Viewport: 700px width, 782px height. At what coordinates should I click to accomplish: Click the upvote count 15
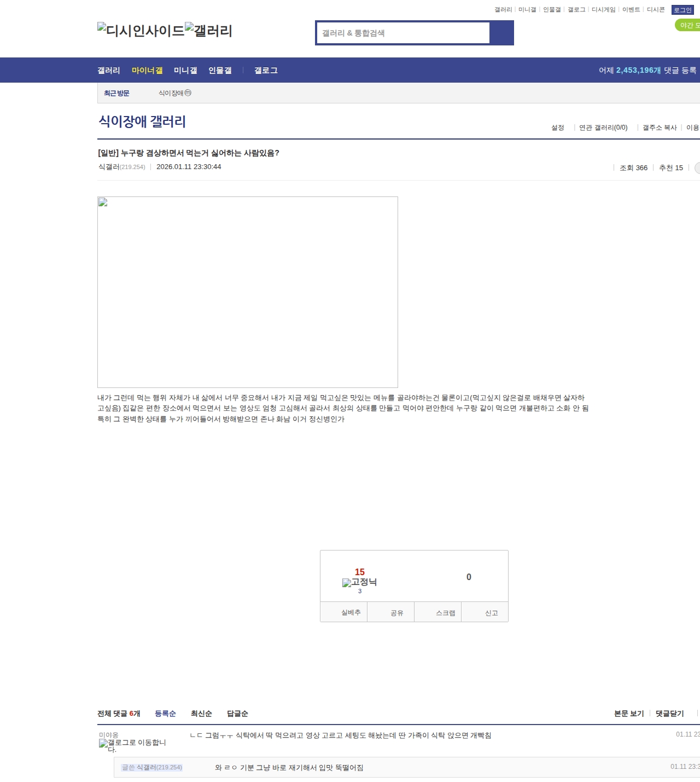pos(359,572)
